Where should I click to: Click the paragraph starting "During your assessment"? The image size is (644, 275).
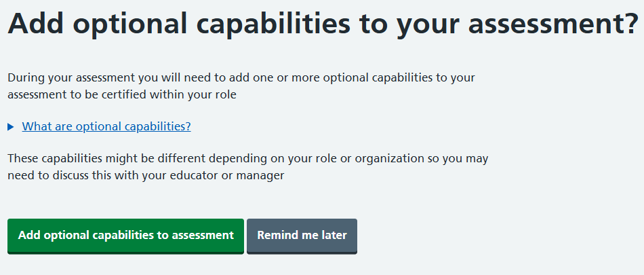tap(241, 86)
